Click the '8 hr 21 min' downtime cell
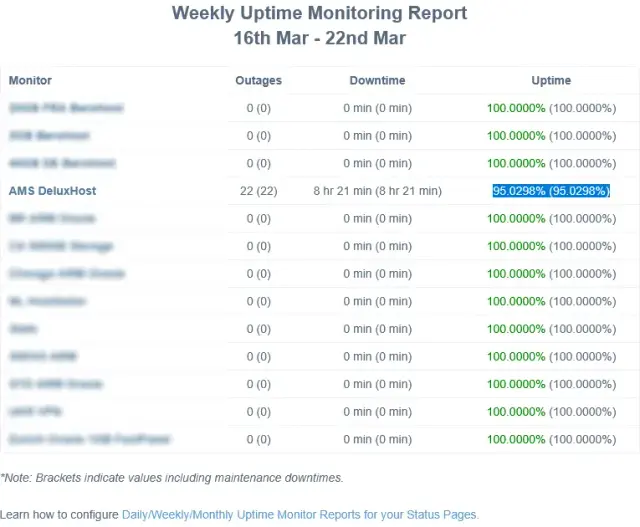Screen dimensions: 640x527 [x=378, y=191]
